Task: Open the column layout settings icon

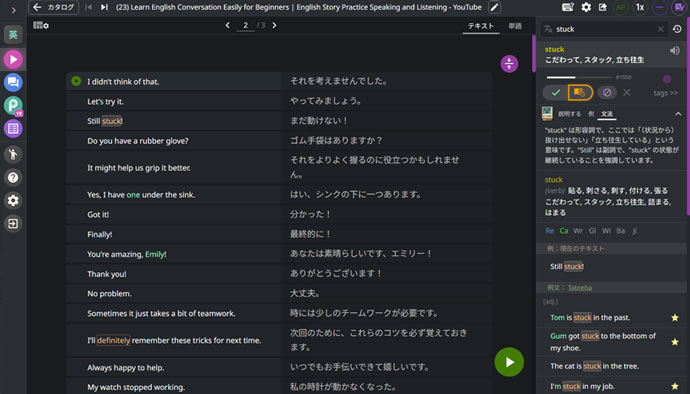Action: click(x=41, y=26)
